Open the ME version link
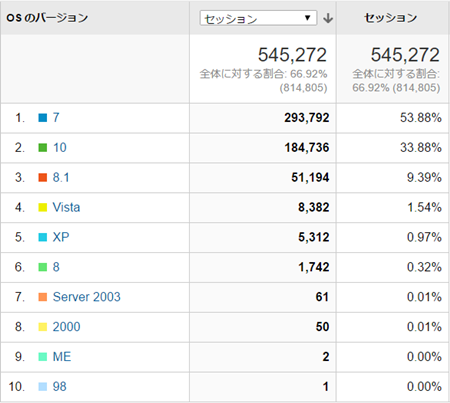 (62, 357)
